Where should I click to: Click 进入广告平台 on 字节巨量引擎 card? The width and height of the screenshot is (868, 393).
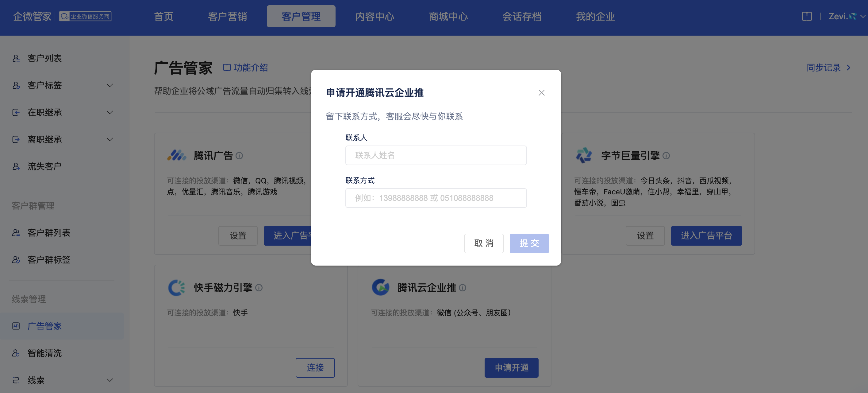(x=706, y=235)
